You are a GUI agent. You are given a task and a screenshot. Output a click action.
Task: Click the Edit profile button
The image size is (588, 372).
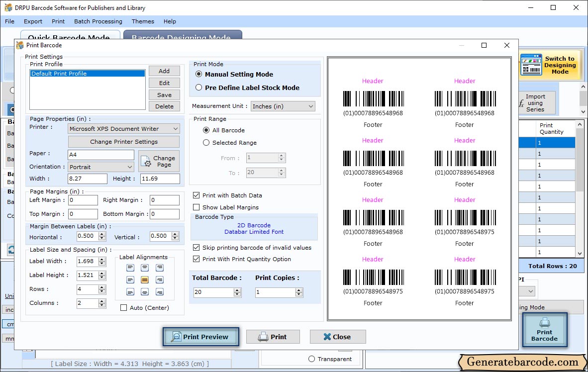pyautogui.click(x=164, y=83)
